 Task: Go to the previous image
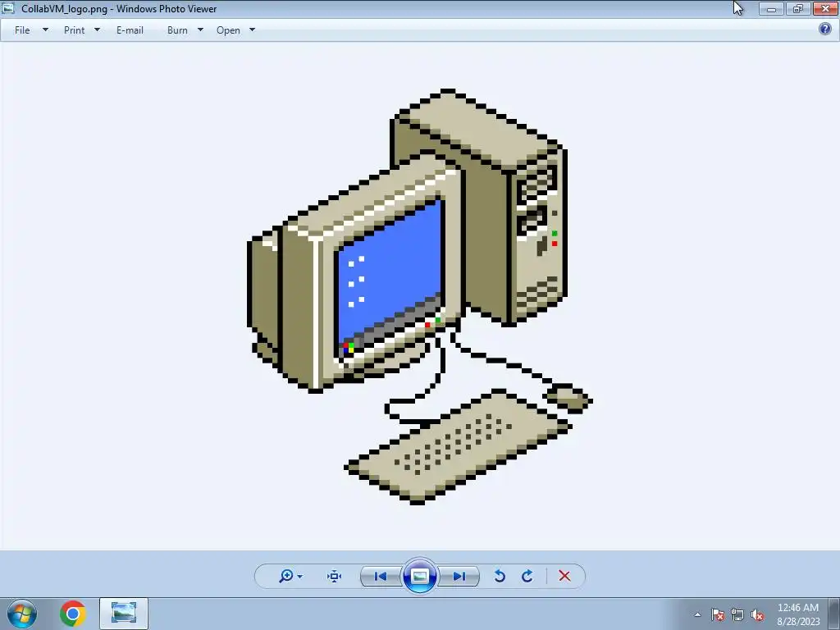381,577
